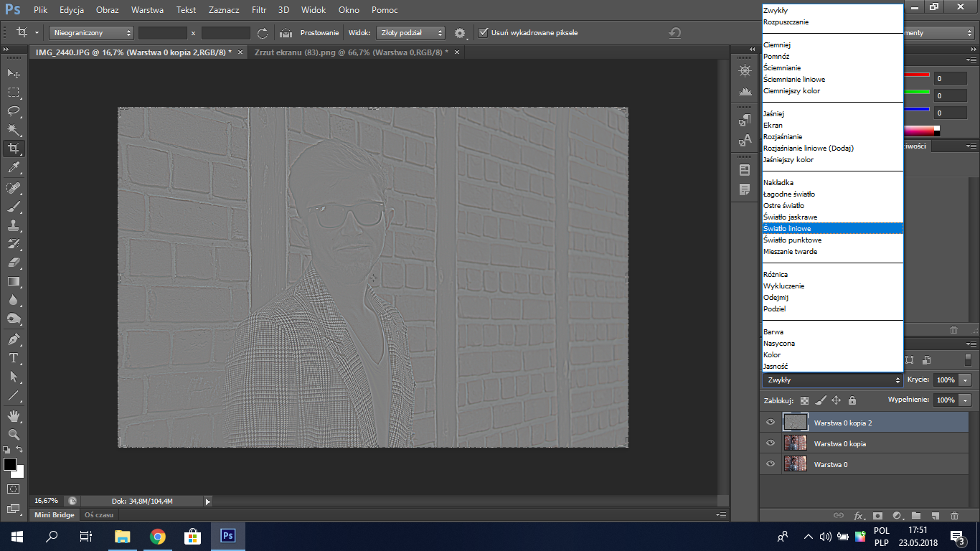The image size is (980, 551).
Task: Select the Horizontal Type tool
Action: pos(14,358)
